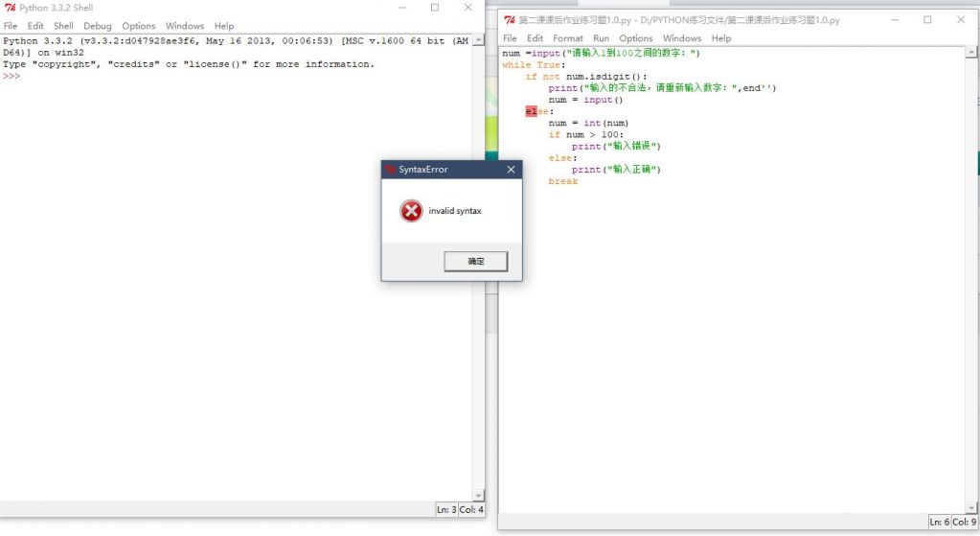Click at the >>> prompt in the shell
The image size is (980, 536).
coord(11,76)
